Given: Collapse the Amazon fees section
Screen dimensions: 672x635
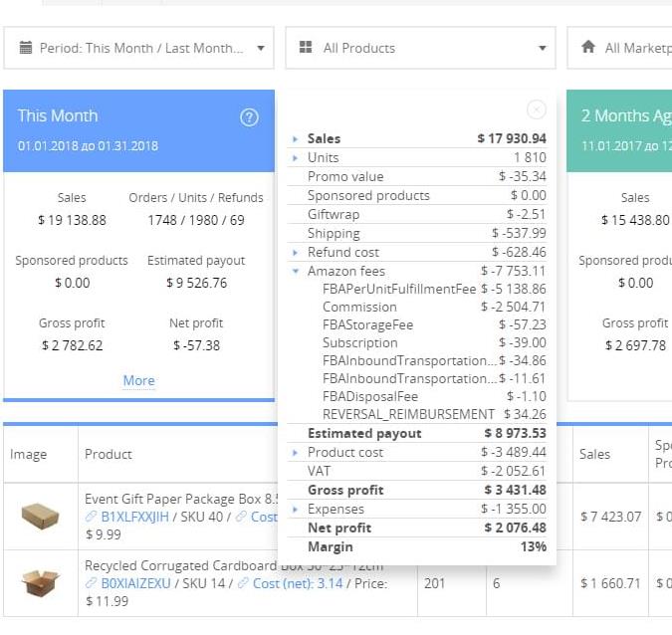Looking at the screenshot, I should (296, 272).
